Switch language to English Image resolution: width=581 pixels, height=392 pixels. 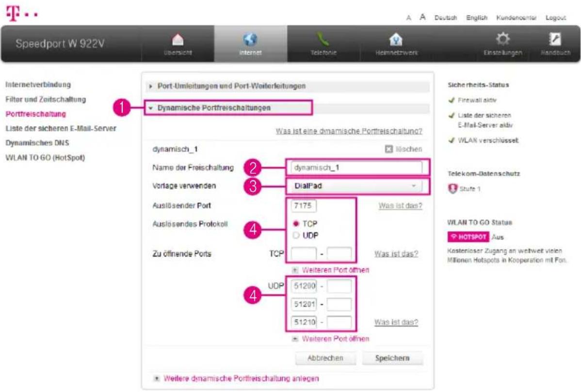coord(477,18)
